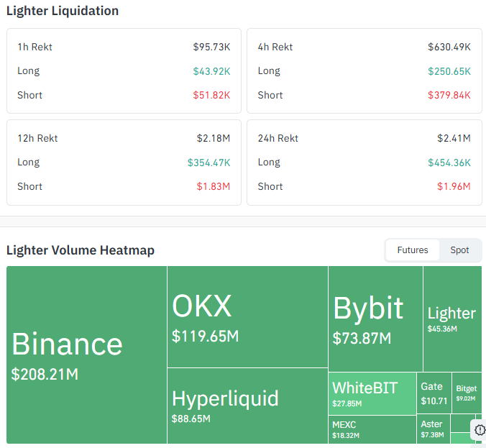Select the WhiteBIT $27.85M heatmap tile

tap(372, 393)
